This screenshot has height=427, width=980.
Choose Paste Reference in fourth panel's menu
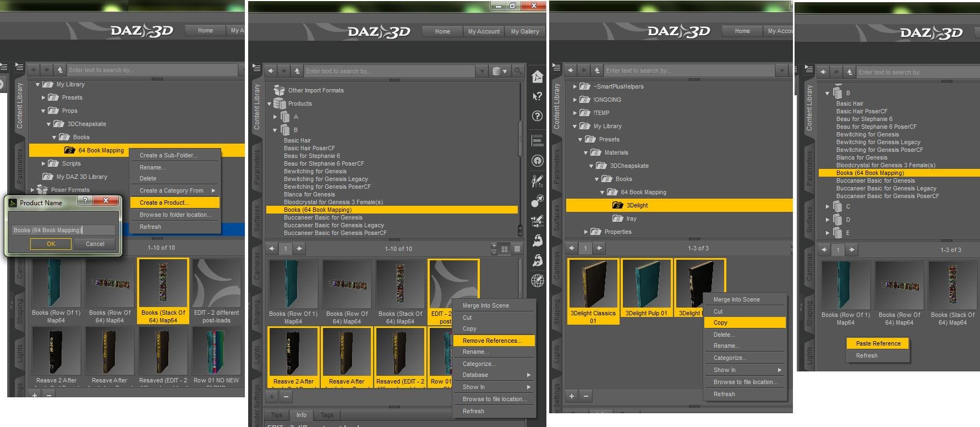(x=878, y=343)
